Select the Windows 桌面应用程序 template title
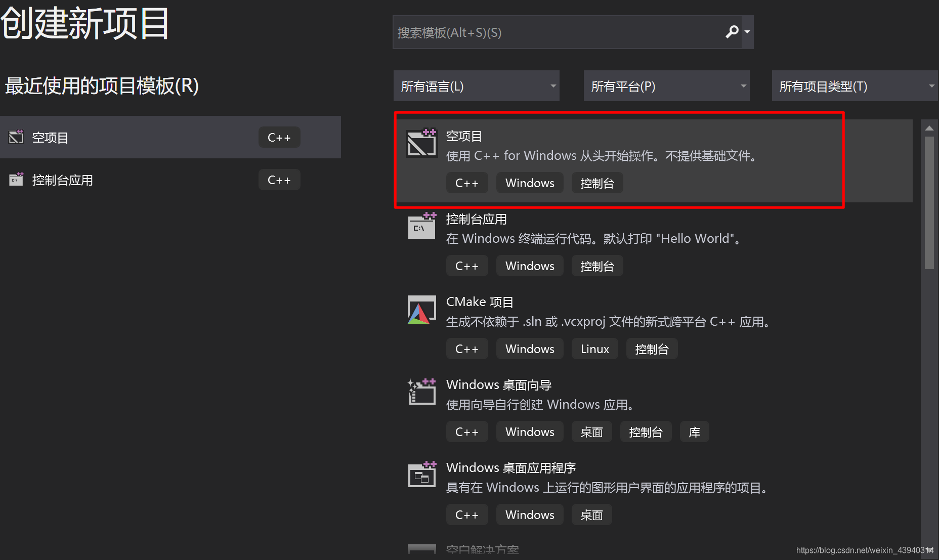 tap(511, 468)
